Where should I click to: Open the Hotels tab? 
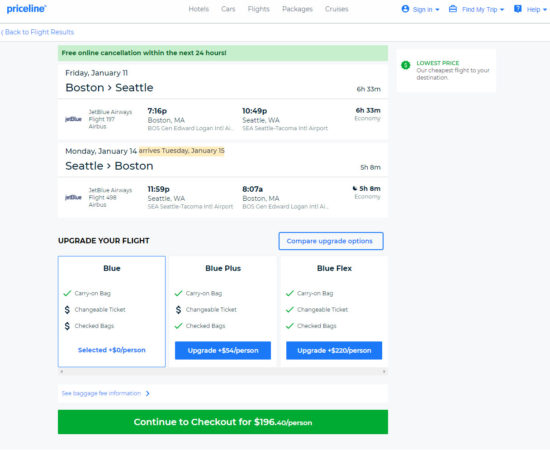(199, 9)
